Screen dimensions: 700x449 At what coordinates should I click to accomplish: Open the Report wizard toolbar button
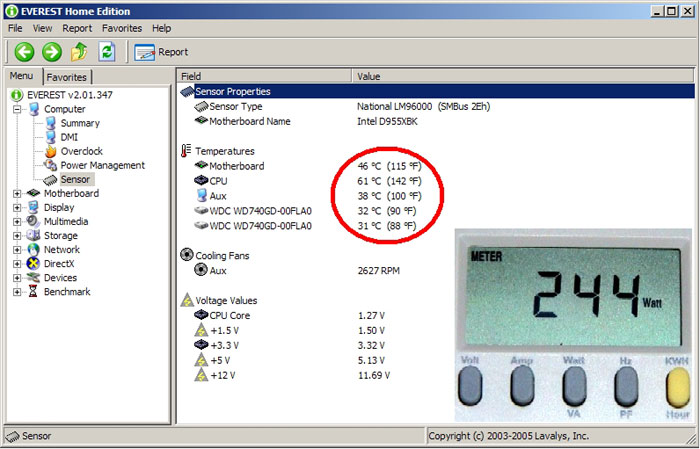(161, 52)
